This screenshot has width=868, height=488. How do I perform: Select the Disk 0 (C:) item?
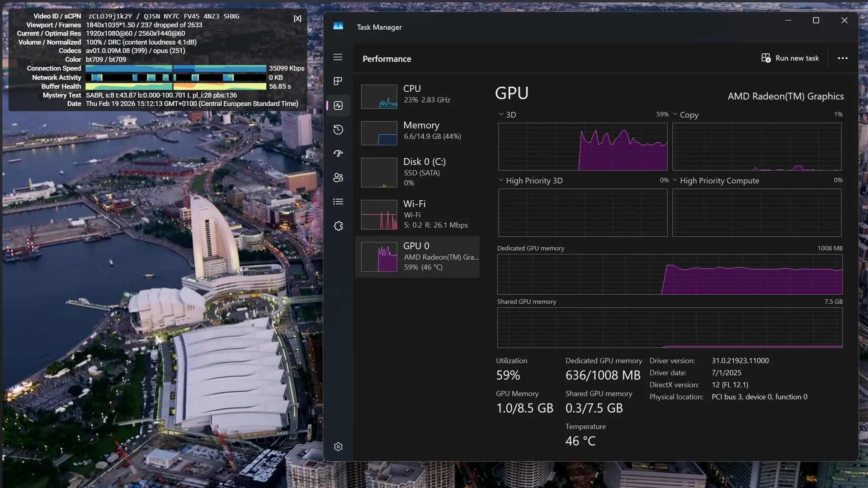(x=417, y=172)
